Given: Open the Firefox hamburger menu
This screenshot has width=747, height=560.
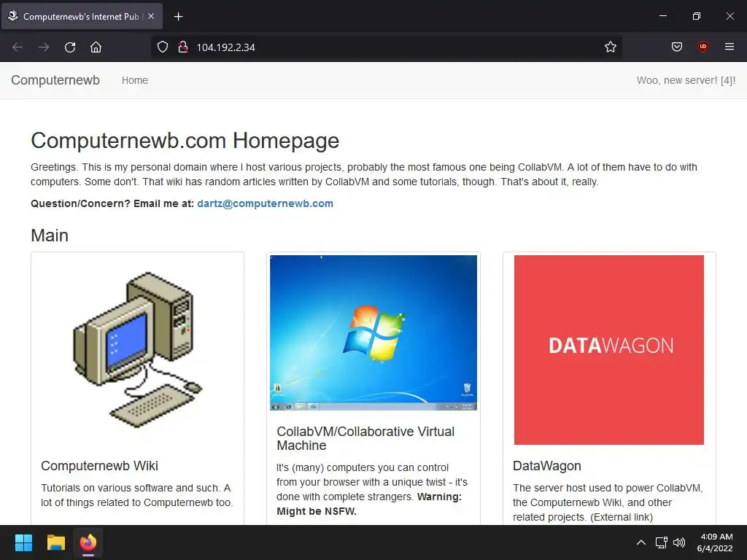Looking at the screenshot, I should [x=729, y=47].
